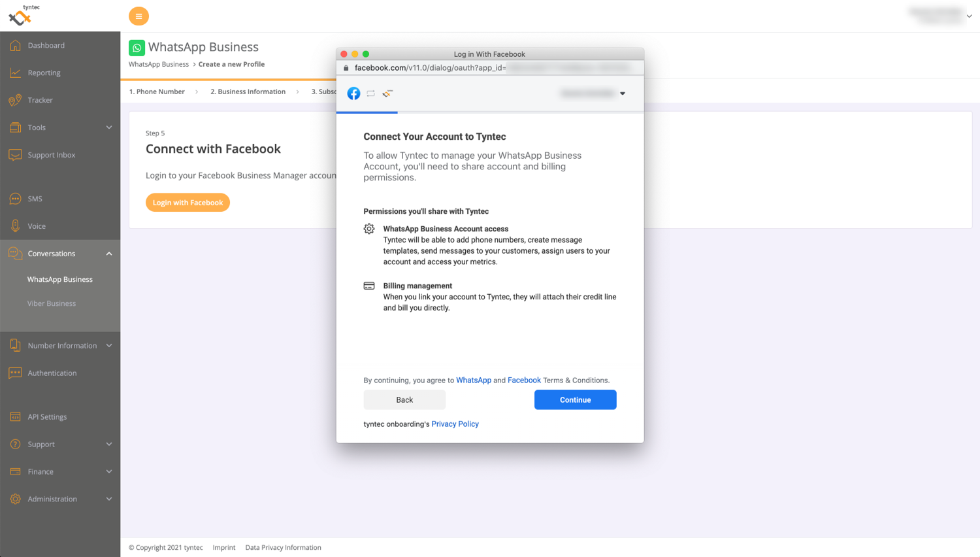Click the SMS bubble icon
980x557 pixels.
15,199
